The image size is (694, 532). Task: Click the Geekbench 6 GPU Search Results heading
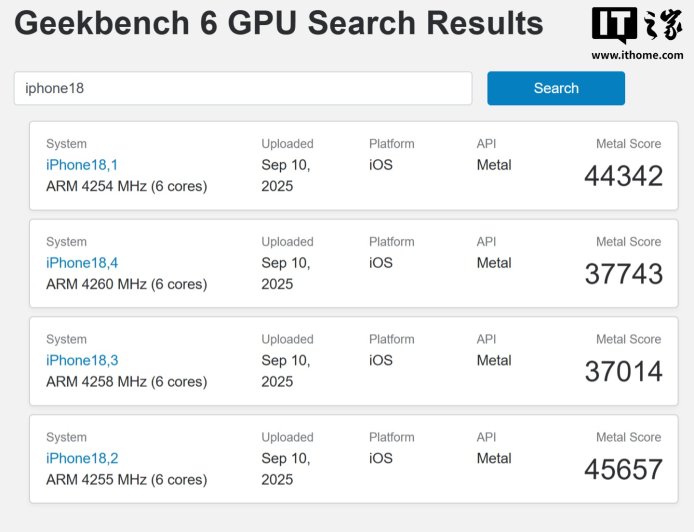click(279, 24)
